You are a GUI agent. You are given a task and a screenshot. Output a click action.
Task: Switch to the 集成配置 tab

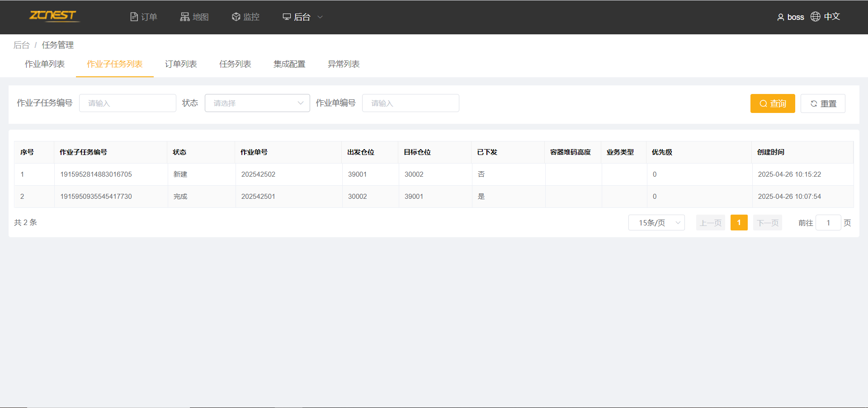(289, 64)
